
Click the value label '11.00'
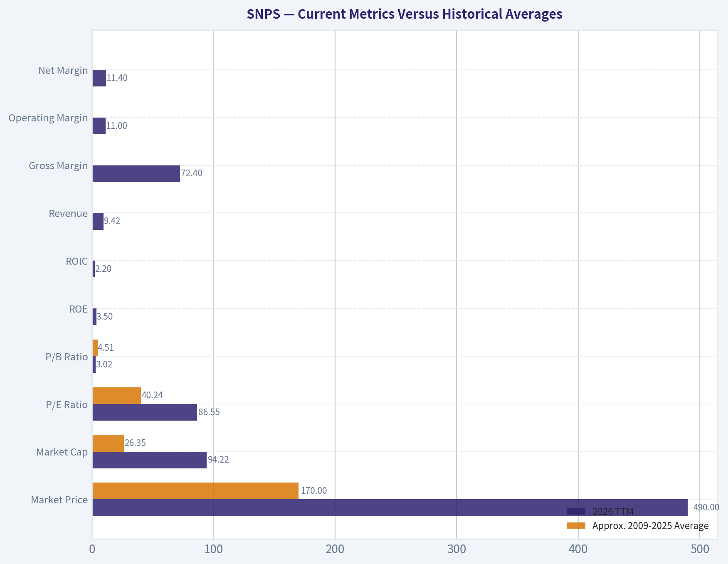pos(117,126)
